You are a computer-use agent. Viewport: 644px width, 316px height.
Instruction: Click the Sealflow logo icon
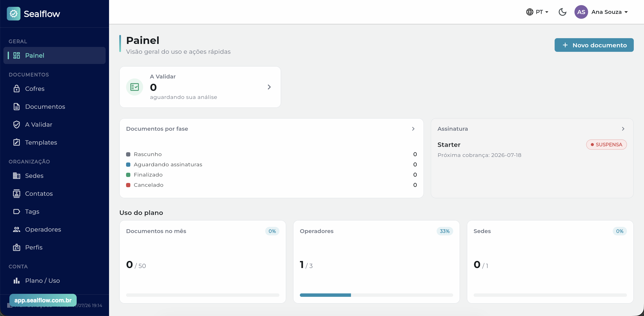[x=13, y=13]
